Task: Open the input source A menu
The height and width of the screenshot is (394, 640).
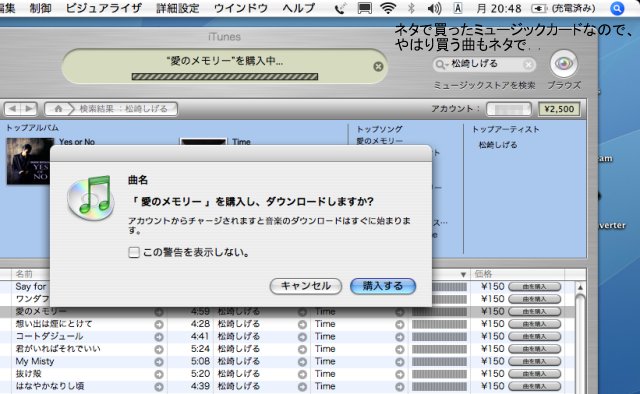Action: (458, 8)
